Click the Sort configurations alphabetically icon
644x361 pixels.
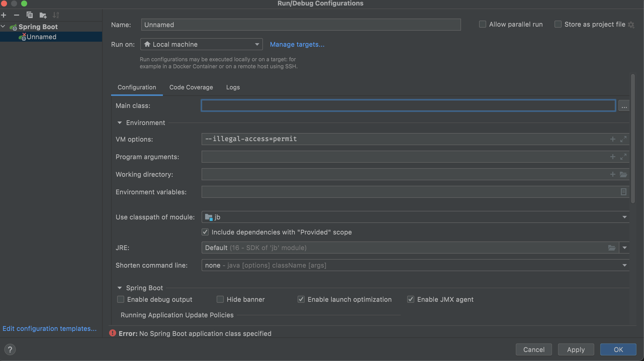coord(56,15)
